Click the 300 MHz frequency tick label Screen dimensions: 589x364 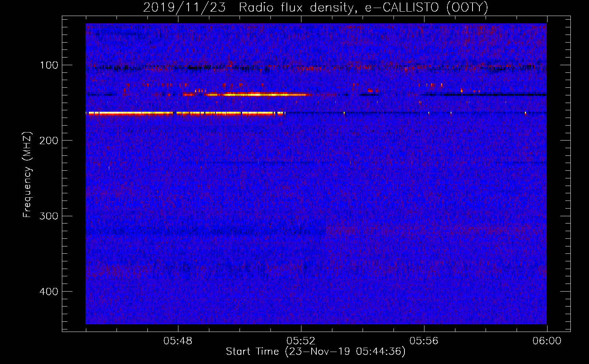pyautogui.click(x=49, y=216)
